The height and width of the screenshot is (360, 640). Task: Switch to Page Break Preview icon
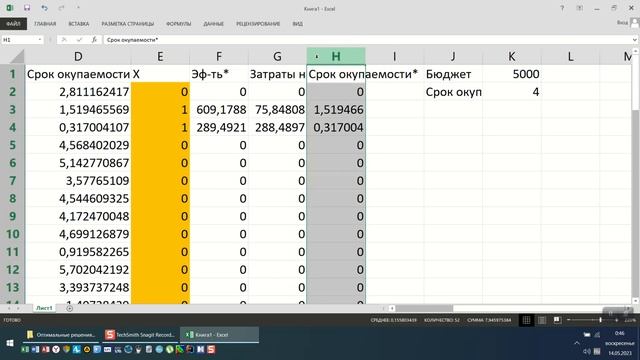point(557,320)
